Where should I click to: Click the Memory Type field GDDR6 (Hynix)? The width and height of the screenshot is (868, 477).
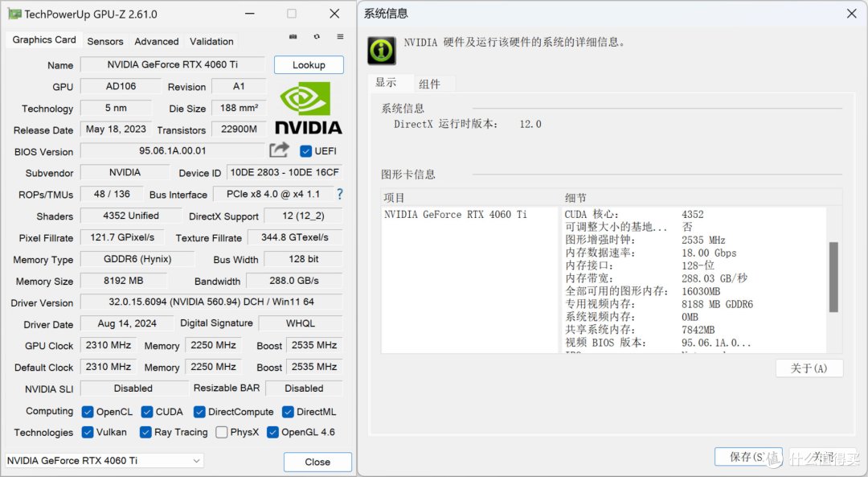(x=138, y=259)
